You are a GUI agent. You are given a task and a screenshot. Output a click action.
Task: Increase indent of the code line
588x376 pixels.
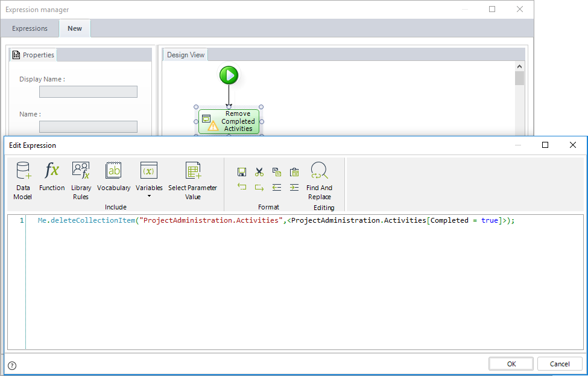pos(294,187)
